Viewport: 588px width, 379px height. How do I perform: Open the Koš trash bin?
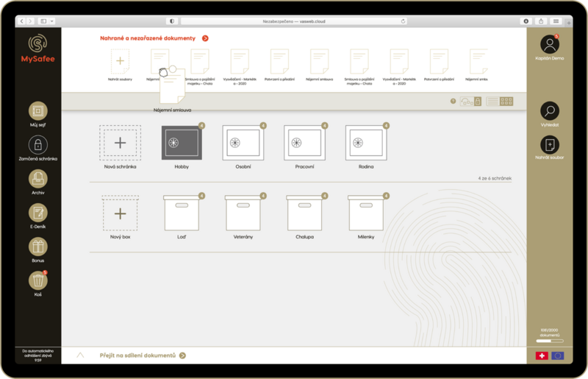pyautogui.click(x=38, y=280)
